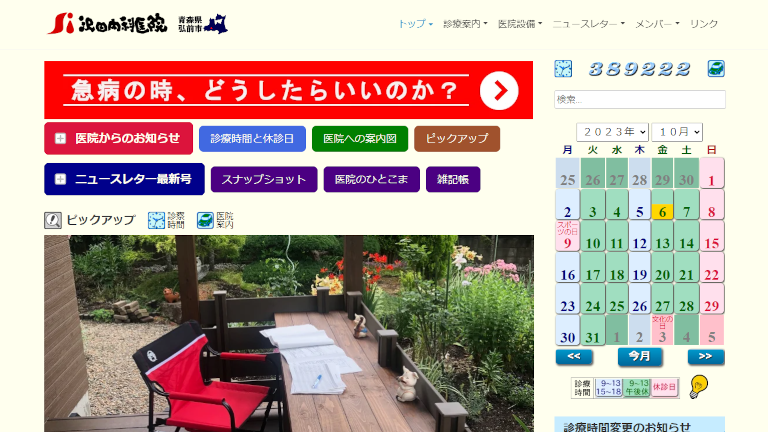This screenshot has height=432, width=768.
Task: Open the month dropdown showing 10月
Action: pyautogui.click(x=677, y=132)
